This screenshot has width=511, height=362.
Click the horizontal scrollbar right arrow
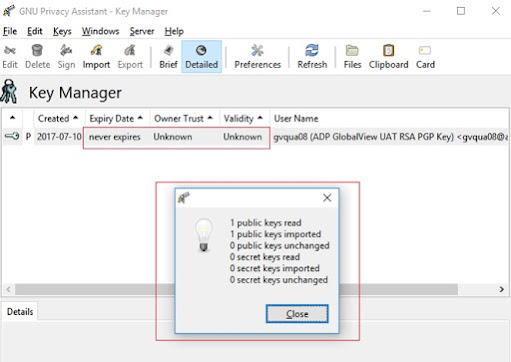(501, 289)
